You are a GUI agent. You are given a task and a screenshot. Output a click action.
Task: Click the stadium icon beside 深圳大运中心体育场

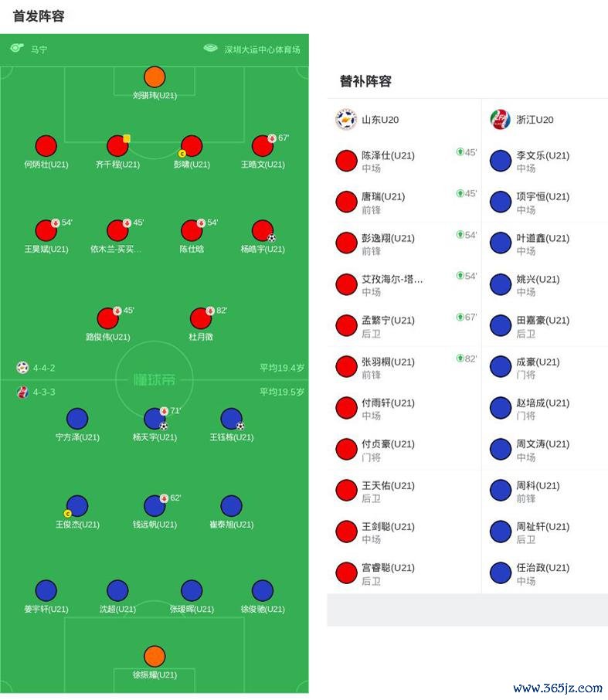210,49
